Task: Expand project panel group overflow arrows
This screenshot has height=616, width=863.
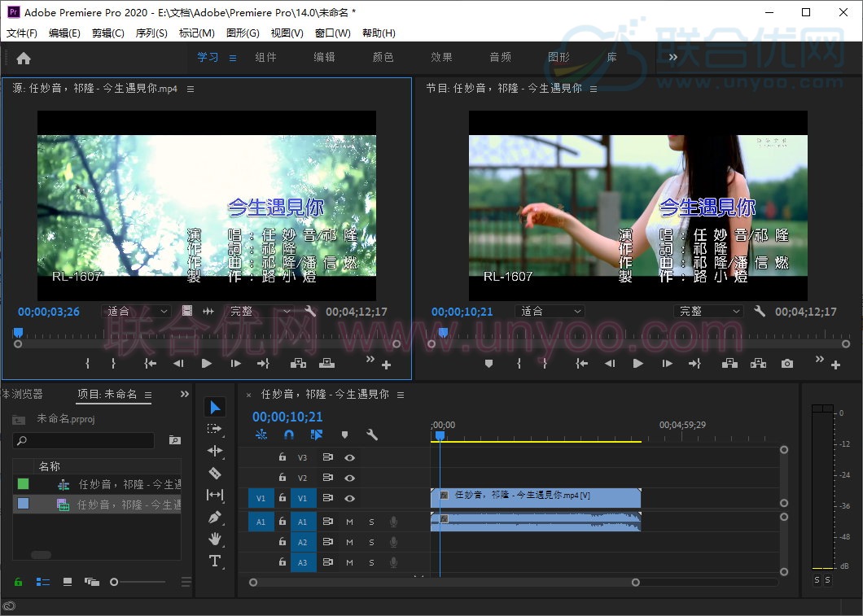Action: coord(184,394)
